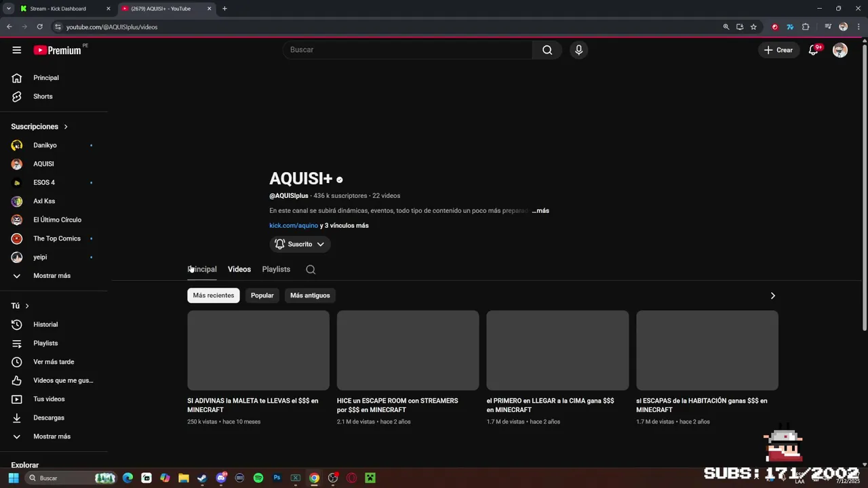
Task: Open HICE un ESCAPE ROOM video thumbnail
Action: [408, 350]
